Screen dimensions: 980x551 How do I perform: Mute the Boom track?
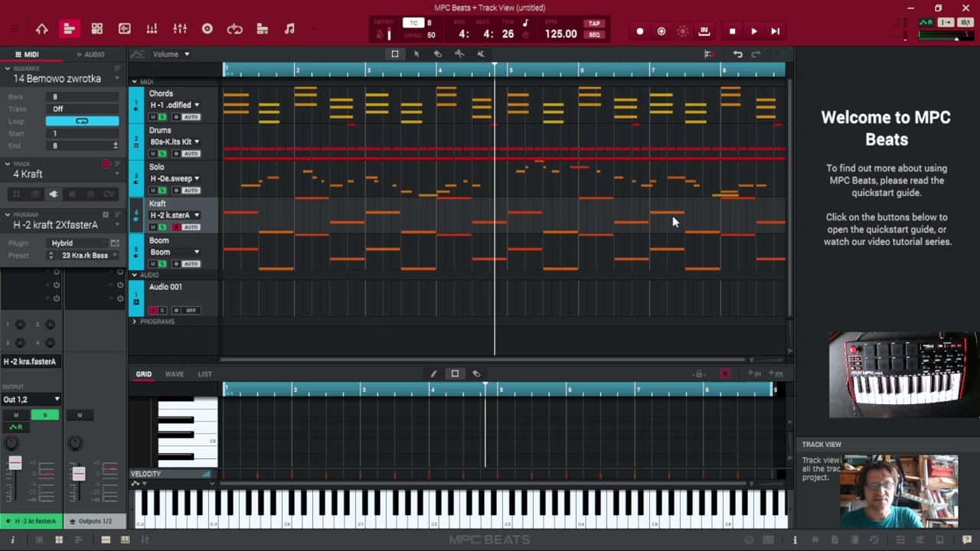(153, 264)
